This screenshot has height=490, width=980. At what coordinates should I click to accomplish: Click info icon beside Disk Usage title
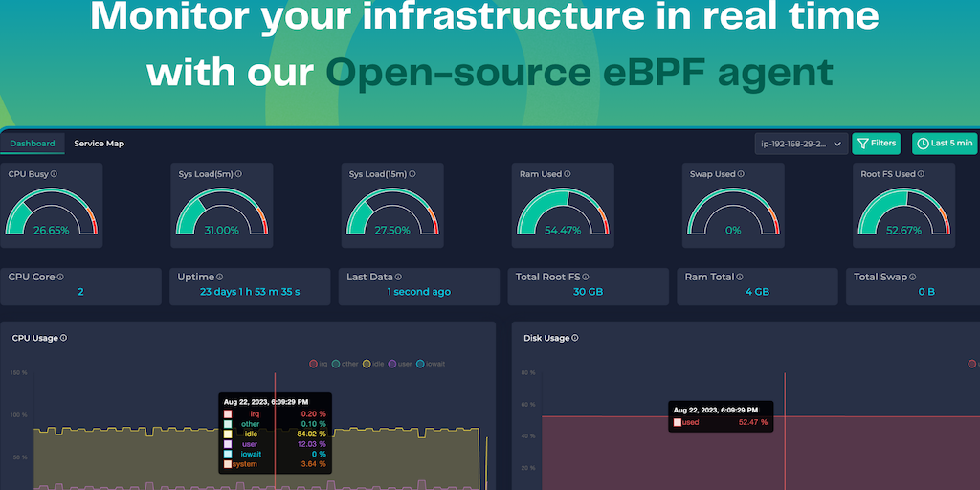pyautogui.click(x=574, y=338)
